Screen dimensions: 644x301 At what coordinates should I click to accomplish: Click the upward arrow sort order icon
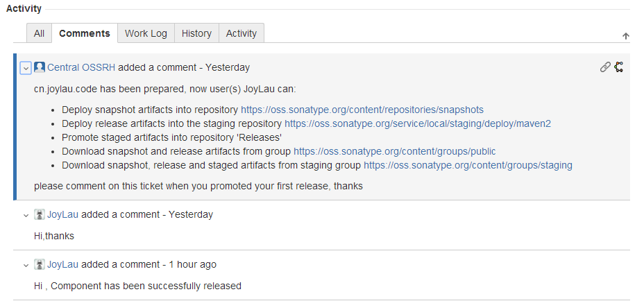[x=625, y=36]
